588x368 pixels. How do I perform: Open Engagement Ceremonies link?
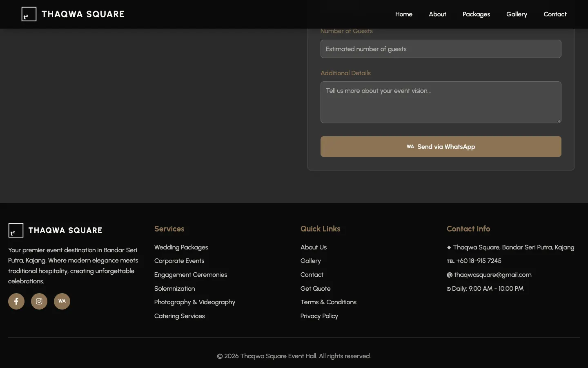point(191,275)
